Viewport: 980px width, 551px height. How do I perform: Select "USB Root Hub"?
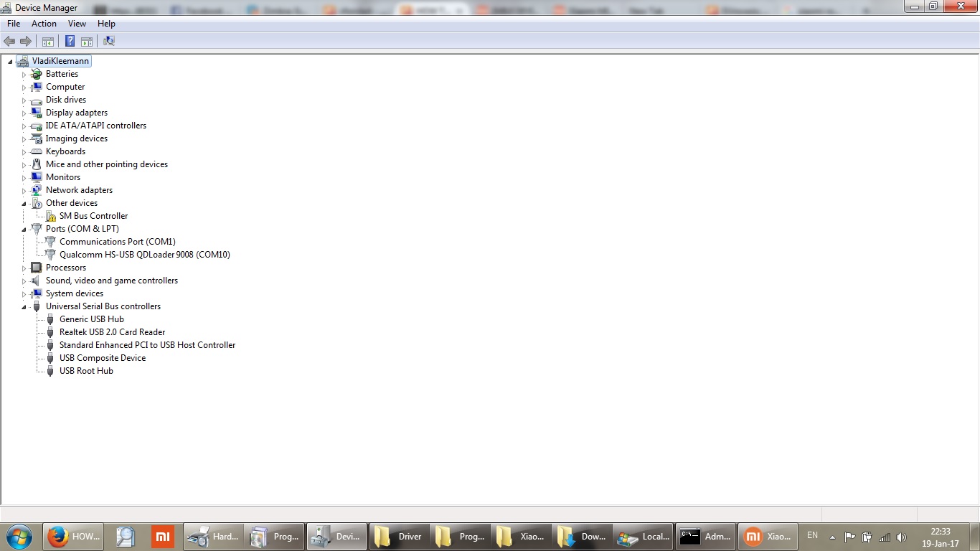pos(86,371)
